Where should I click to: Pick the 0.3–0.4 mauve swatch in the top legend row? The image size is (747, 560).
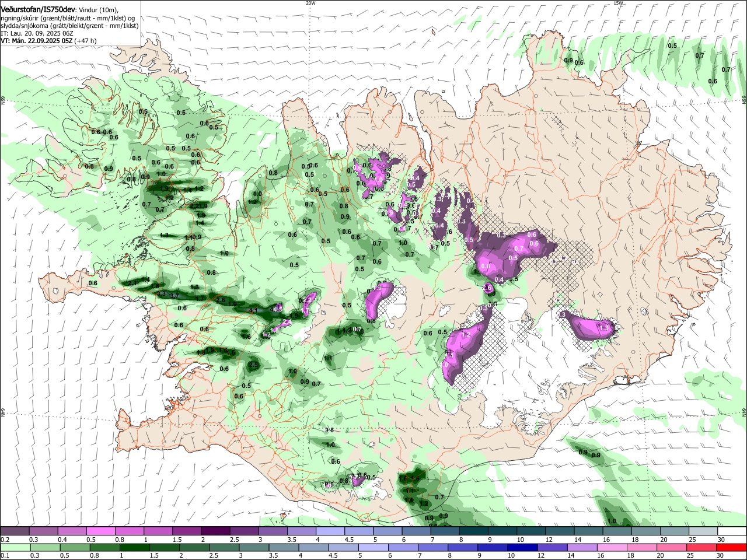[x=43, y=531]
